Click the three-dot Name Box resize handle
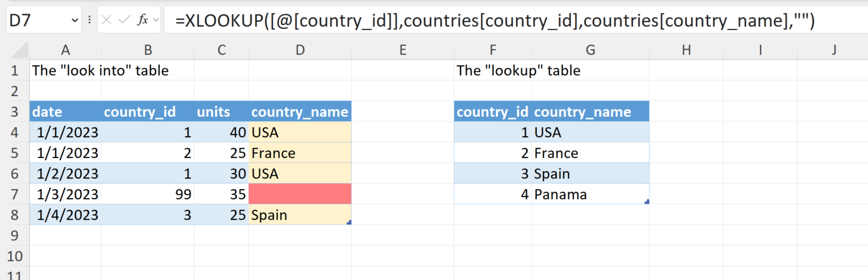This screenshot has width=868, height=280. coord(90,20)
